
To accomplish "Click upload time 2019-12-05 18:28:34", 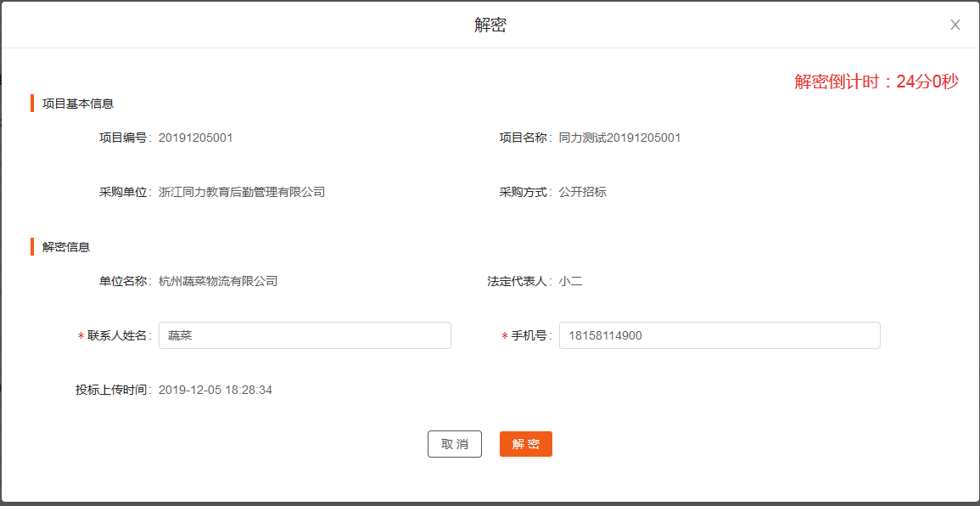I will point(216,391).
